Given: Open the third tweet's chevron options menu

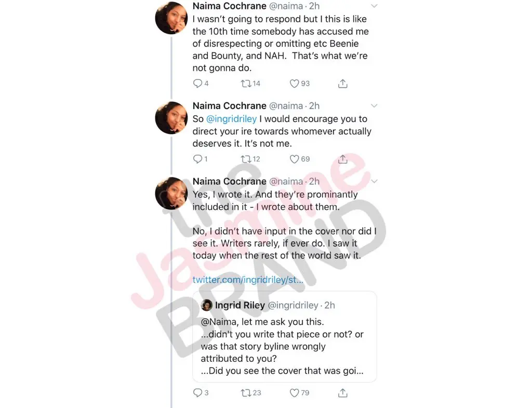Looking at the screenshot, I should click(374, 181).
